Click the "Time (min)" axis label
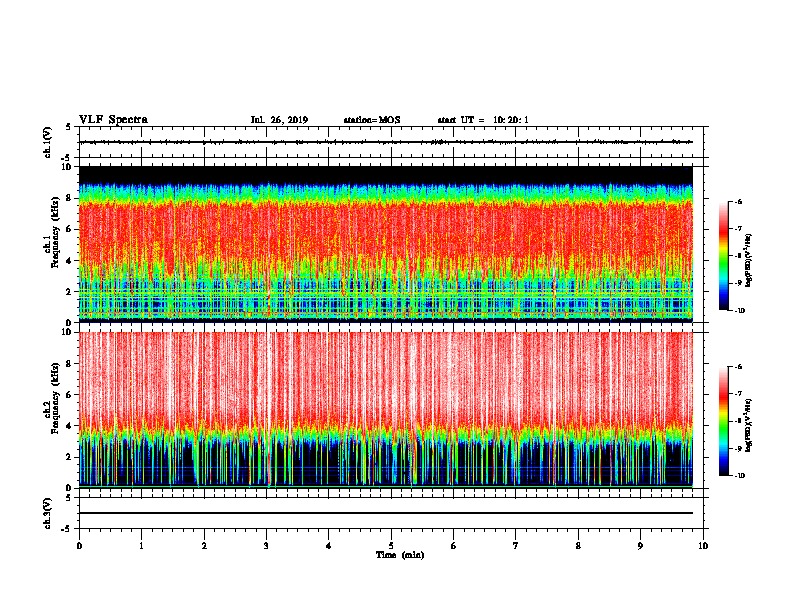This screenshot has height=612, width=792. 400,555
